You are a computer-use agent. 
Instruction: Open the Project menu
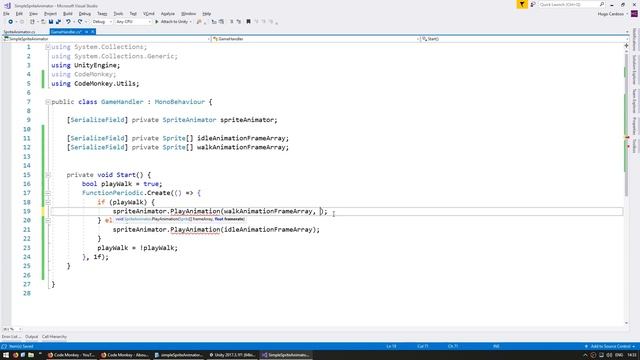coord(50,14)
